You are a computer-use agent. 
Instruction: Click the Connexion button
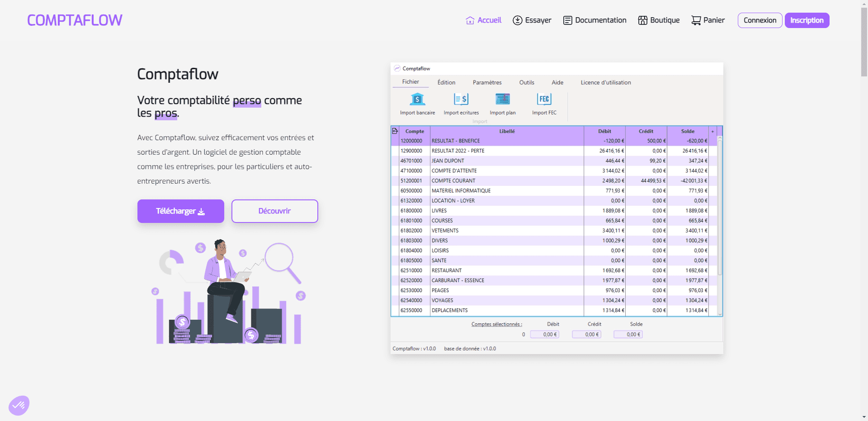[x=760, y=20]
